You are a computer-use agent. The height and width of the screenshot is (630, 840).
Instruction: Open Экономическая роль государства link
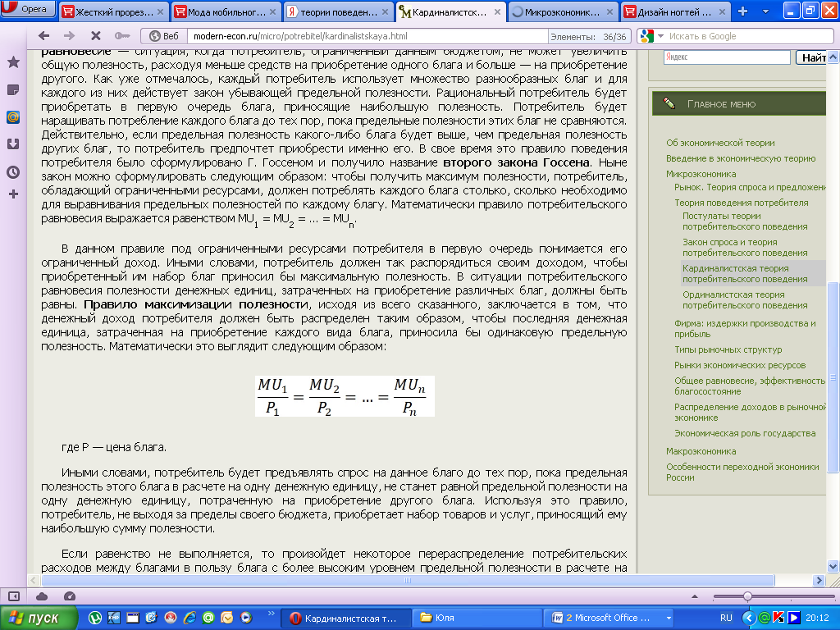click(x=745, y=433)
